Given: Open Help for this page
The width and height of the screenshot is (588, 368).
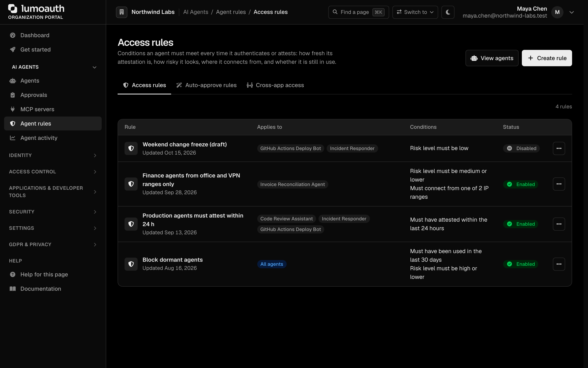Looking at the screenshot, I should [x=53, y=275].
